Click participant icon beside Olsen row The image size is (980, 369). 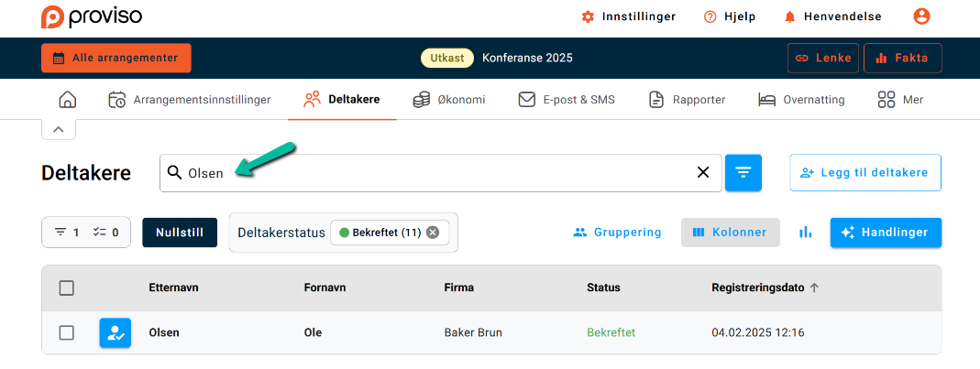pos(115,333)
